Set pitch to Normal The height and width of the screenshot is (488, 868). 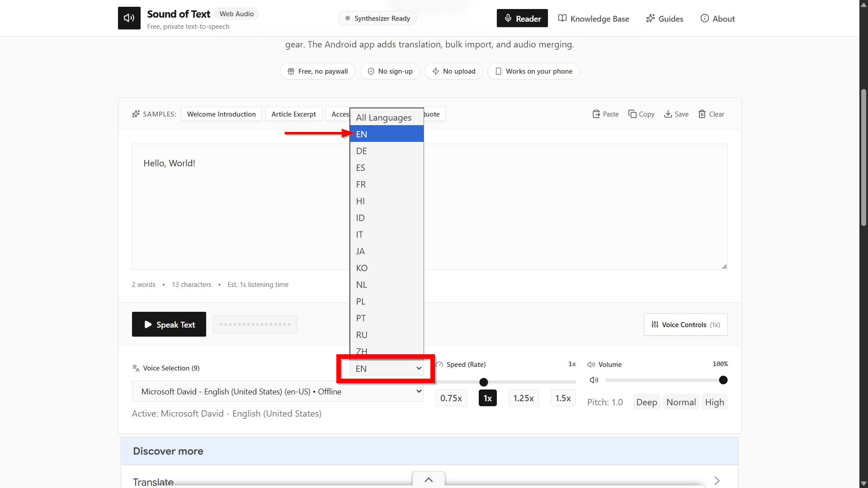[681, 402]
